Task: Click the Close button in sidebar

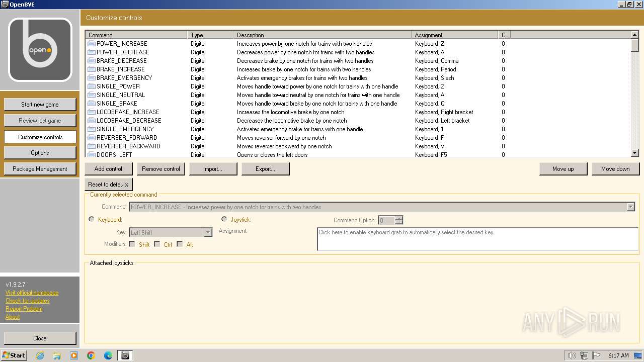Action: (x=40, y=338)
